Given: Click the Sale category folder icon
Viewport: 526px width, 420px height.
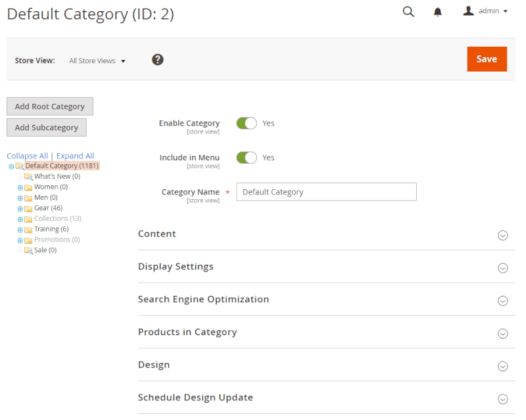Looking at the screenshot, I should pos(29,250).
